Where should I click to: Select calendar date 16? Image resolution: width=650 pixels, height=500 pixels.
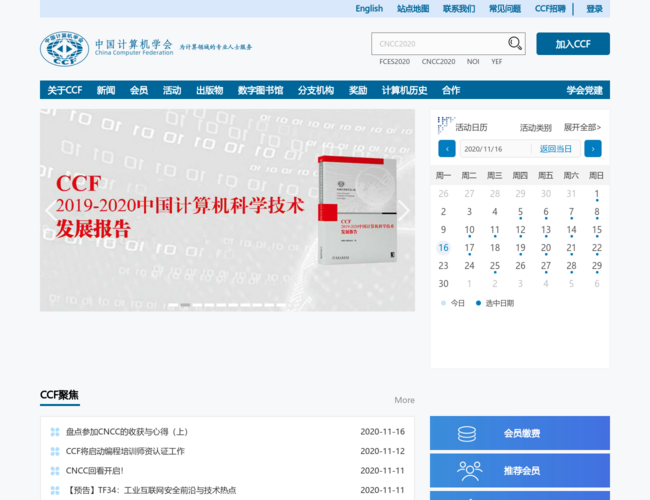point(443,248)
